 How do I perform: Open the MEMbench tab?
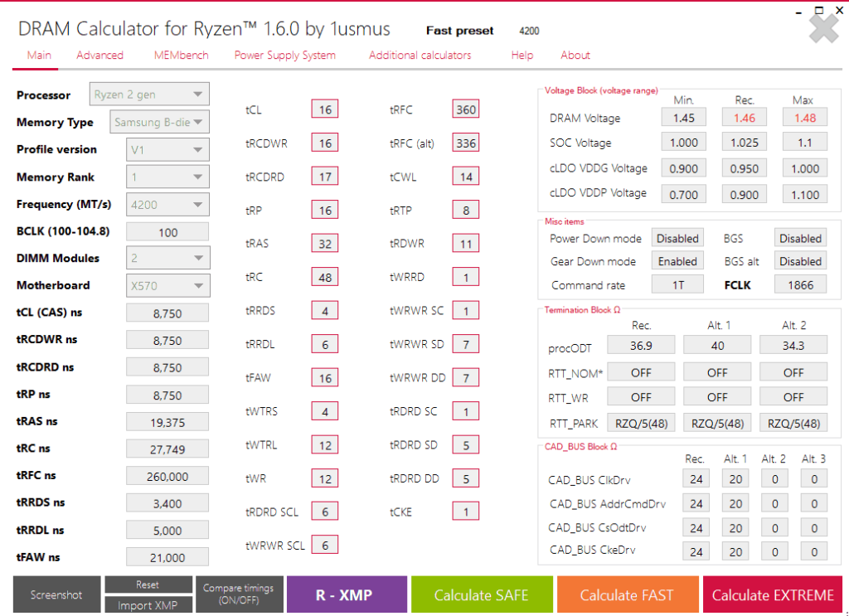181,56
